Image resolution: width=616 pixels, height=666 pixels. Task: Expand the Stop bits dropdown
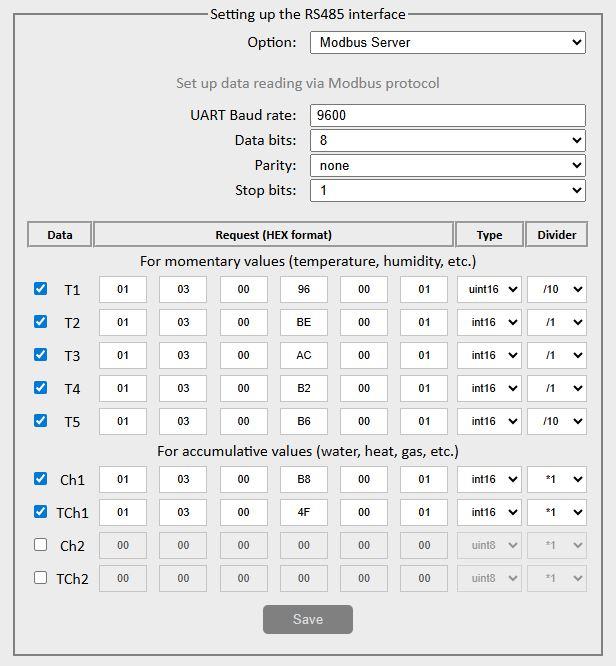pyautogui.click(x=447, y=190)
